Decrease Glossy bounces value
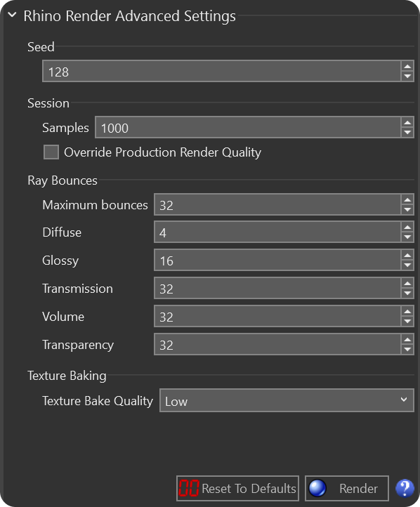Screen dimensions: 420x507 pyautogui.click(x=407, y=265)
